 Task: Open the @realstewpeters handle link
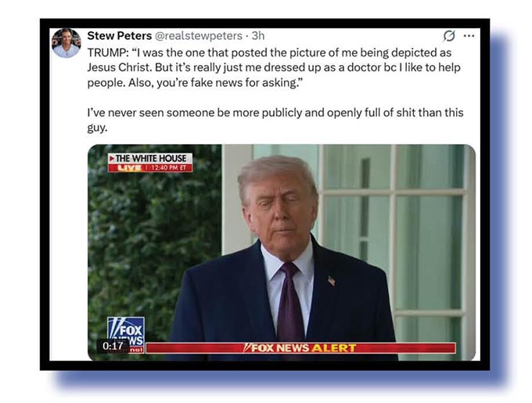pyautogui.click(x=199, y=36)
